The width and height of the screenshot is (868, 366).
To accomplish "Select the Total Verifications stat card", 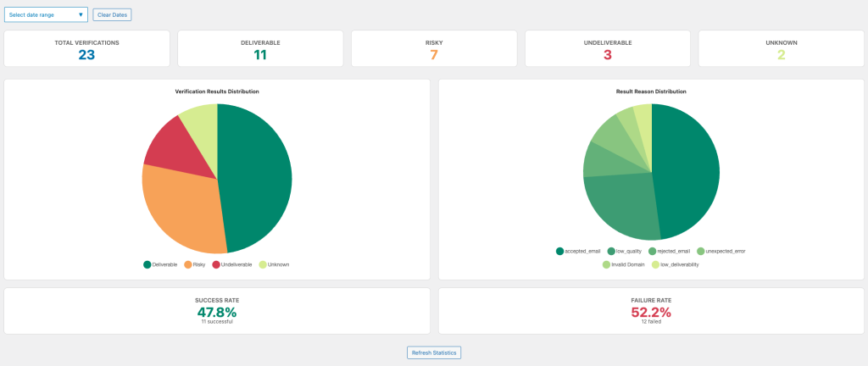I will pyautogui.click(x=86, y=48).
